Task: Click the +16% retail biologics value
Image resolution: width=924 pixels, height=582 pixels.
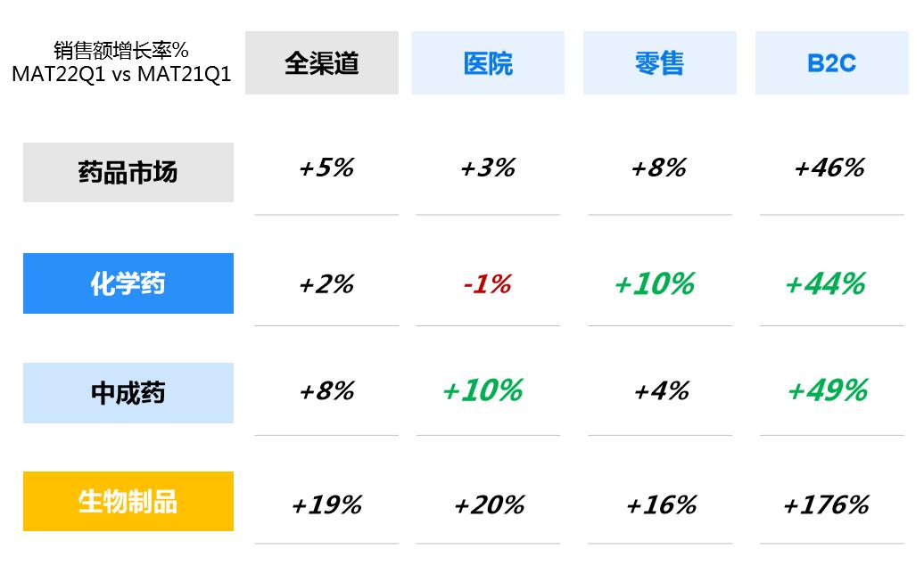Action: pos(661,504)
